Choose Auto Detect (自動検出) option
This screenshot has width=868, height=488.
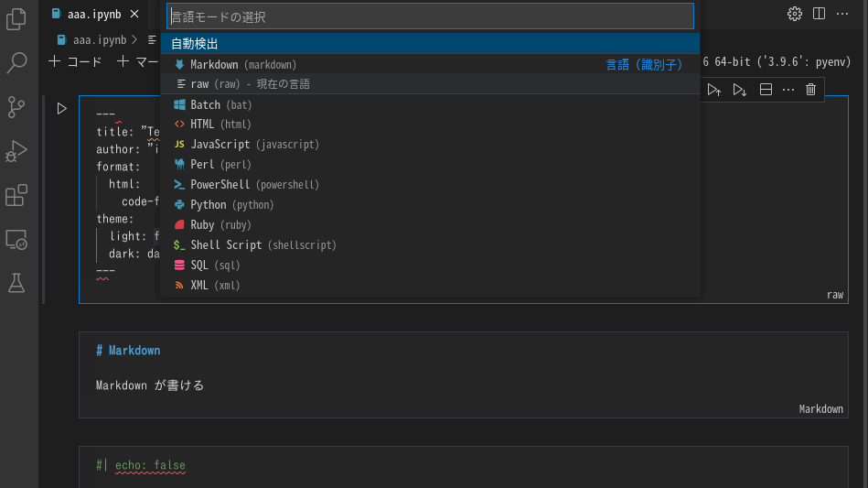430,44
